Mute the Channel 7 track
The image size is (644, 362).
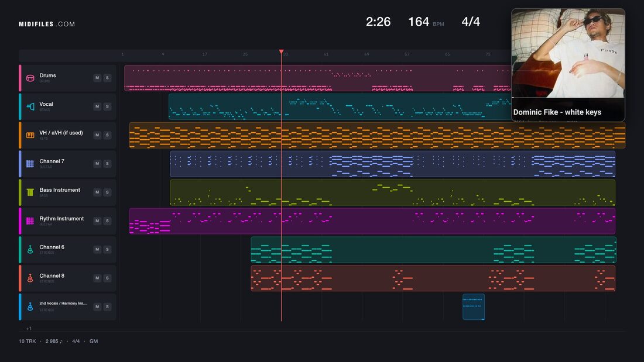(97, 163)
